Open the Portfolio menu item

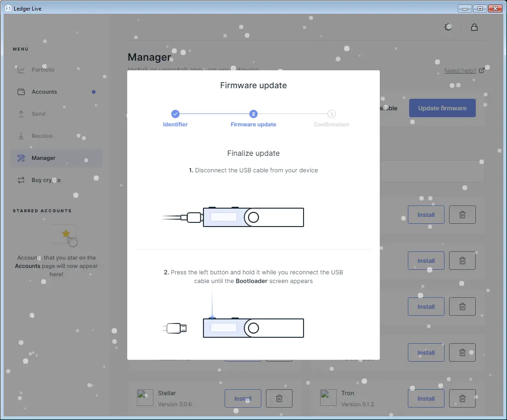click(43, 69)
